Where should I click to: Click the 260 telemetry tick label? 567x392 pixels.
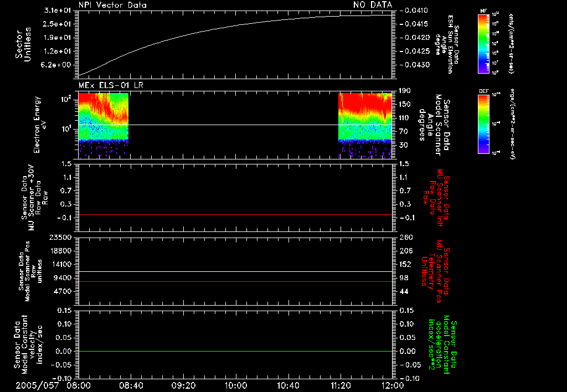coord(406,237)
